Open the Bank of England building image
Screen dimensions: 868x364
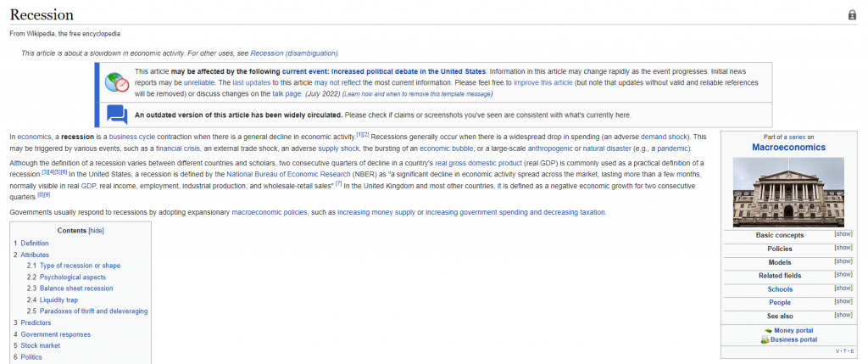(x=788, y=193)
